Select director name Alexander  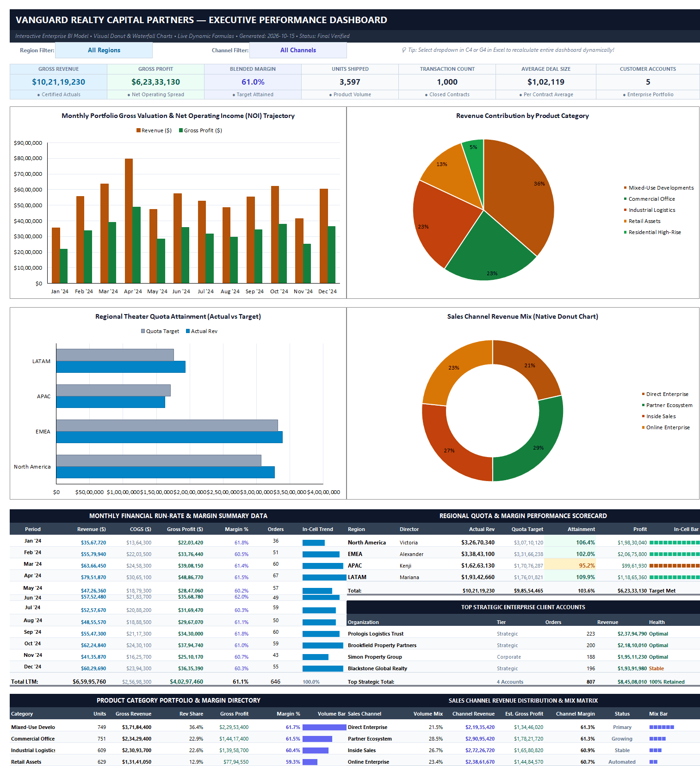tap(411, 554)
